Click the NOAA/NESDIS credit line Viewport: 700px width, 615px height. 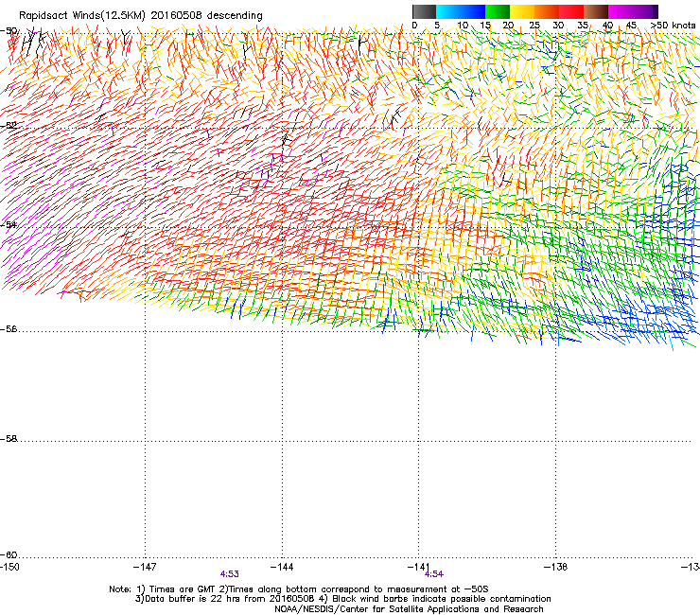(409, 609)
